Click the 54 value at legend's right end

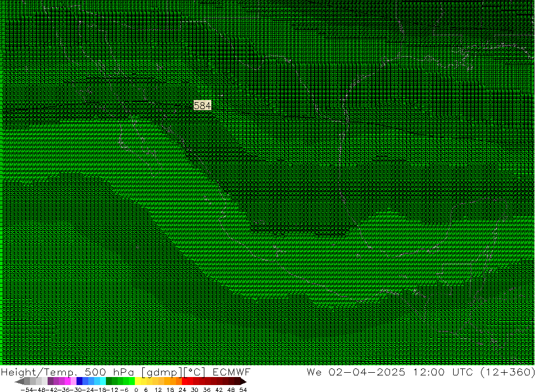tap(243, 390)
